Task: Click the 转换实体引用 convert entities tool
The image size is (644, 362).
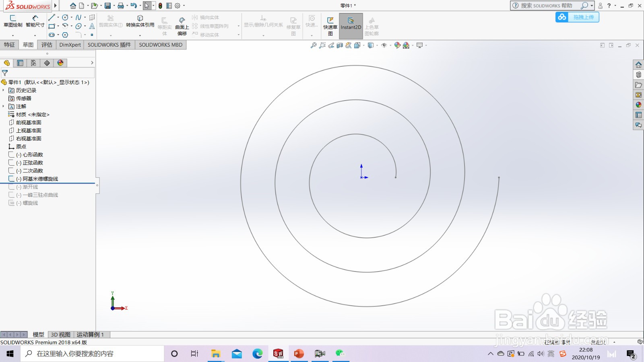Action: pyautogui.click(x=140, y=21)
